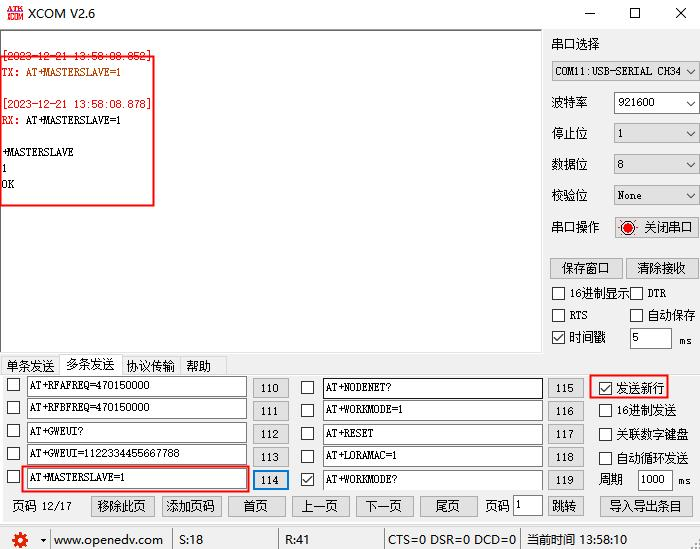Viewport: 700px width, 549px height.
Task: Check the box beside AT+RESET
Action: (307, 433)
